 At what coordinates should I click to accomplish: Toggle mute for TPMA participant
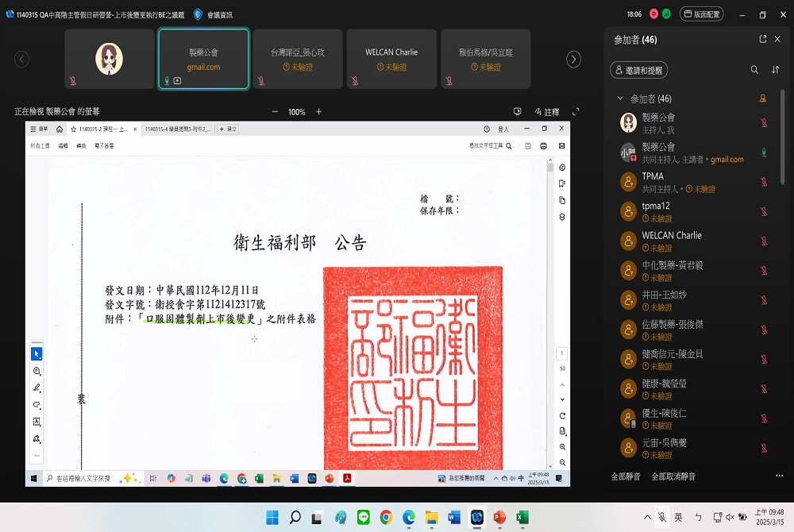coord(764,182)
